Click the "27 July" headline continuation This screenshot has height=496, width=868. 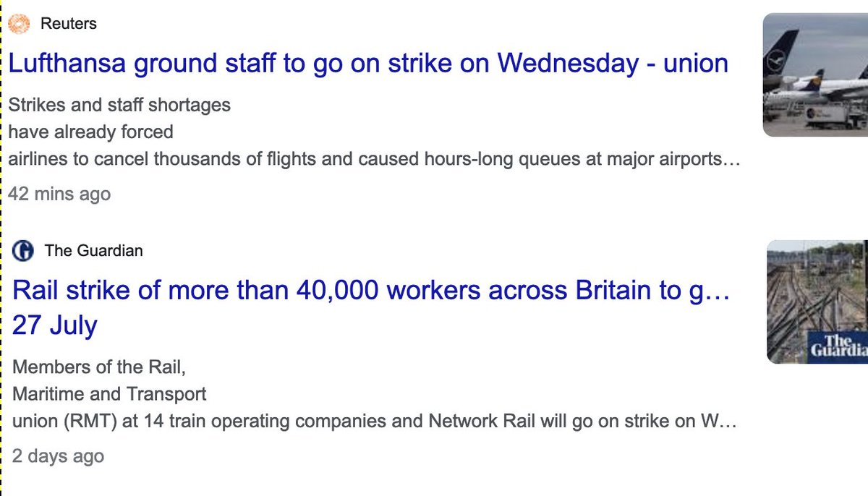pyautogui.click(x=55, y=325)
